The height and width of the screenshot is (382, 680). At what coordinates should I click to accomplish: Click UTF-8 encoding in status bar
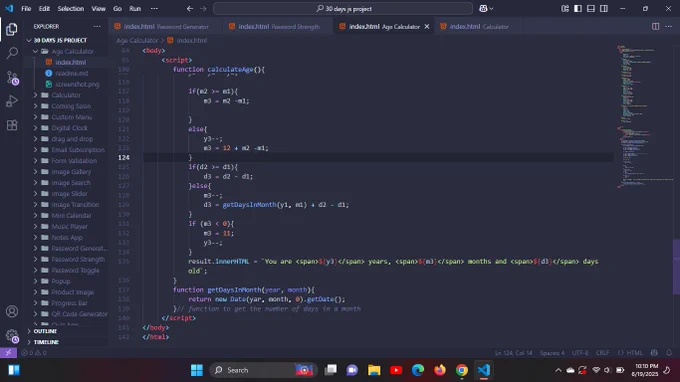[580, 353]
